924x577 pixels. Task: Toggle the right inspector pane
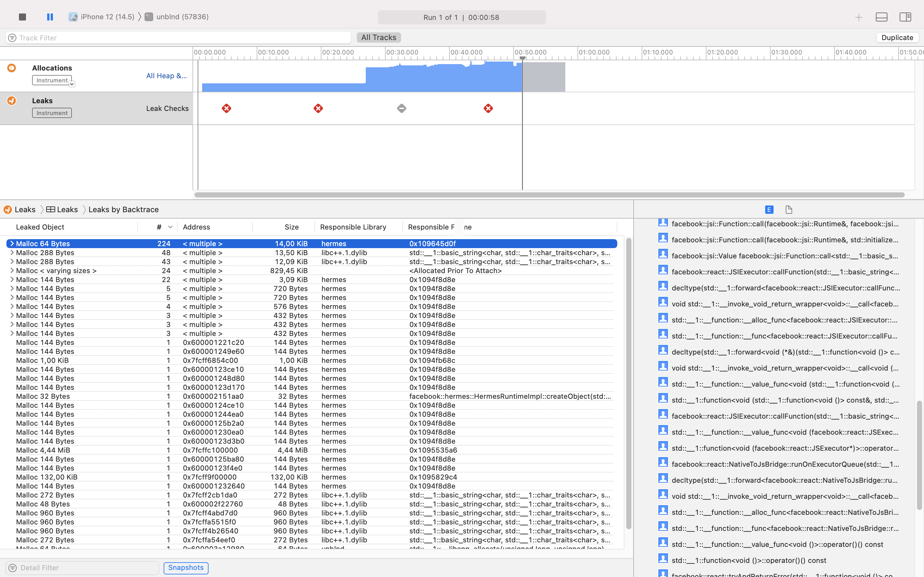[x=905, y=17]
